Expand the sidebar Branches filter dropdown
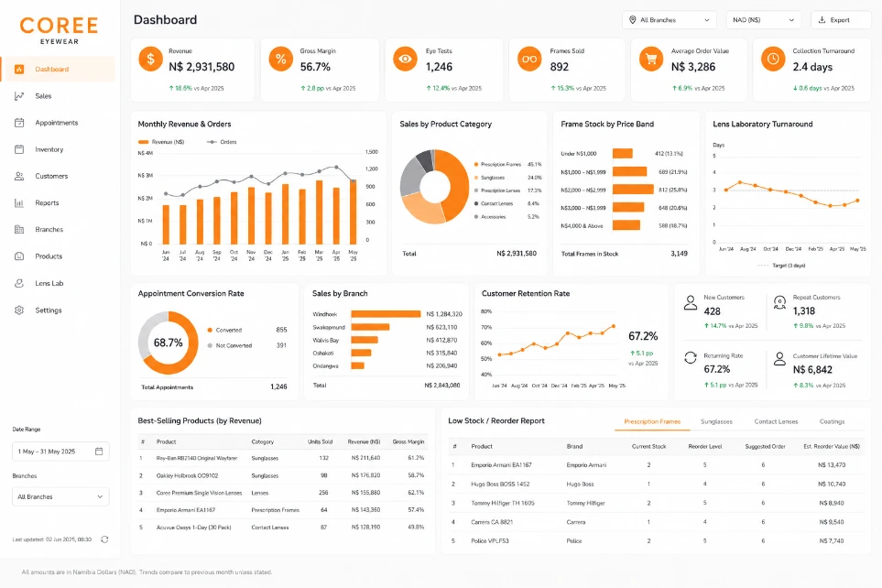The height and width of the screenshot is (588, 882). point(60,496)
